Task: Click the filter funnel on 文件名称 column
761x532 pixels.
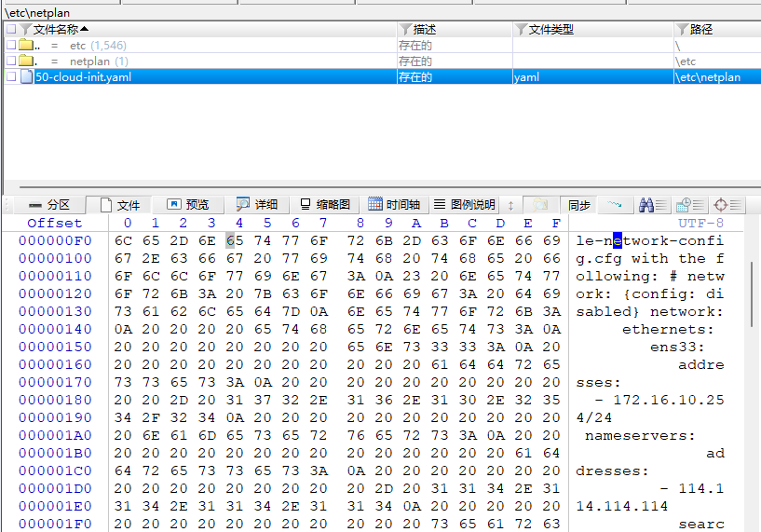Action: click(x=26, y=30)
